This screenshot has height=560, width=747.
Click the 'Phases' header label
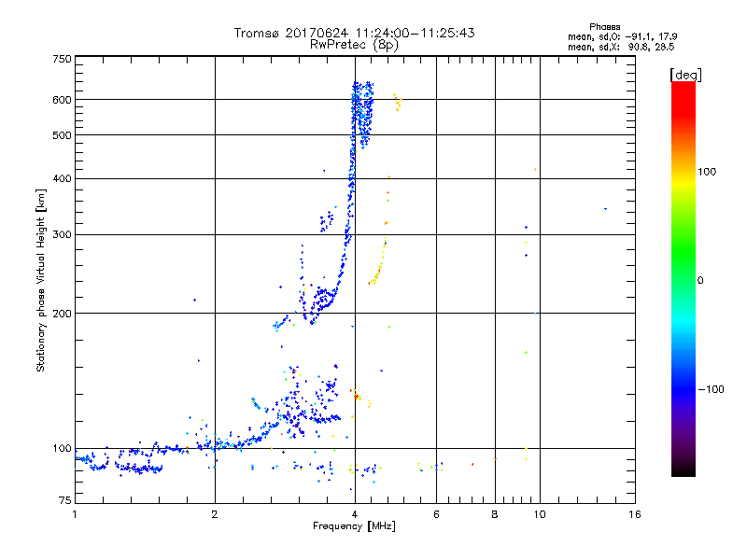pos(604,27)
